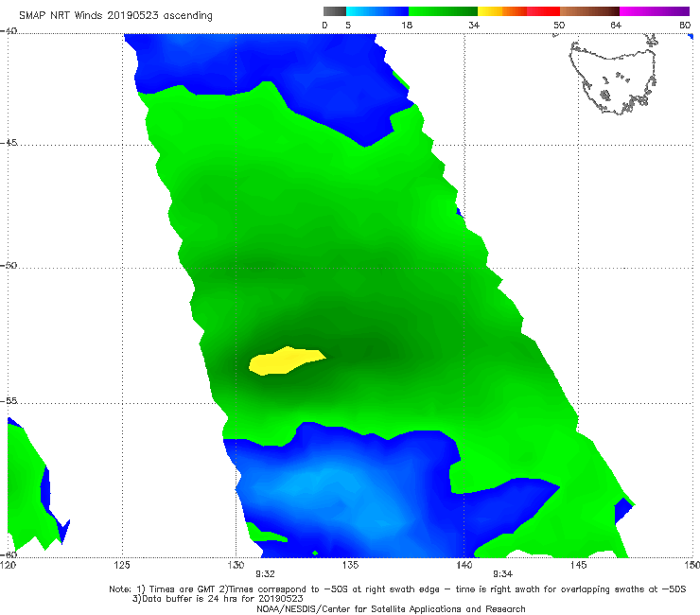700x615 pixels.
Task: Click the red segment of the color bar
Action: [x=543, y=11]
